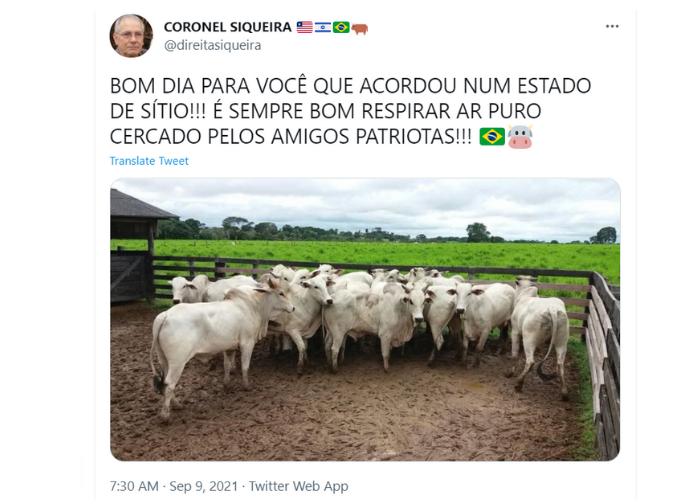Click the striped flag emoji beside name

(x=304, y=27)
